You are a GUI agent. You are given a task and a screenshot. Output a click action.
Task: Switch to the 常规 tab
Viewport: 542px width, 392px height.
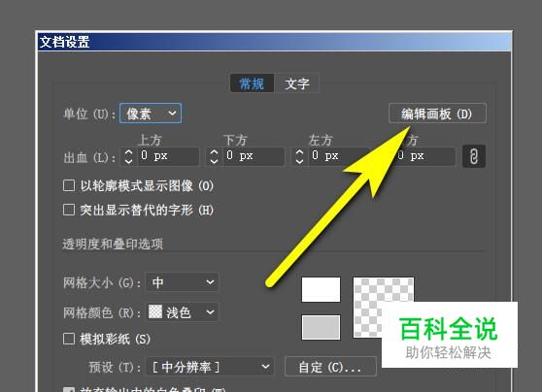[x=252, y=83]
